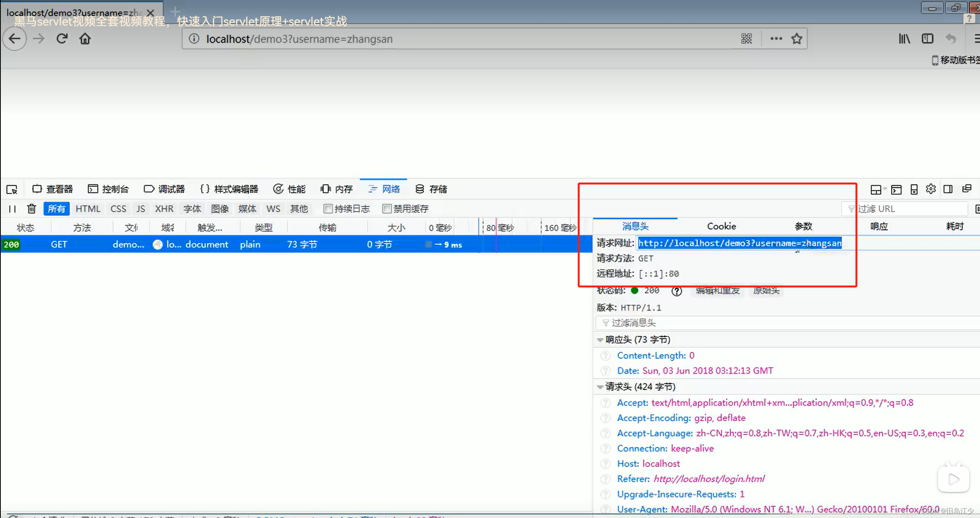Viewport: 980px width, 518px height.
Task: Click help icon beside Content-Length header
Action: [x=605, y=355]
